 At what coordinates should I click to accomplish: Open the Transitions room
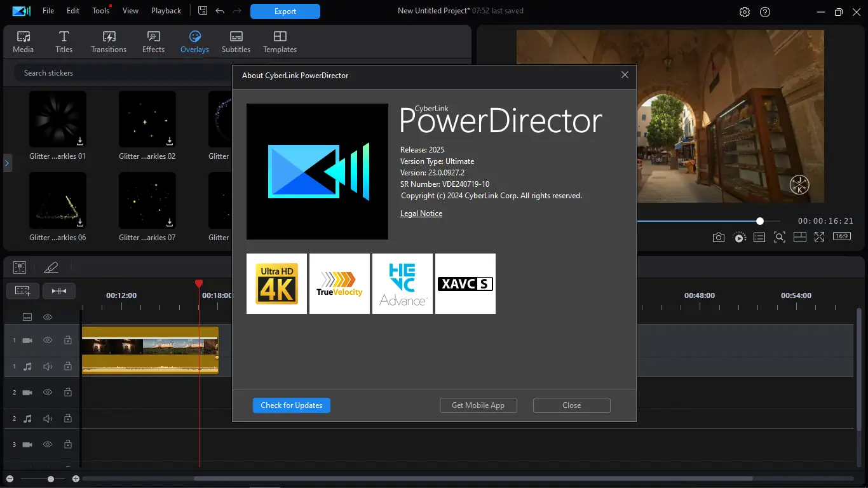pos(109,42)
